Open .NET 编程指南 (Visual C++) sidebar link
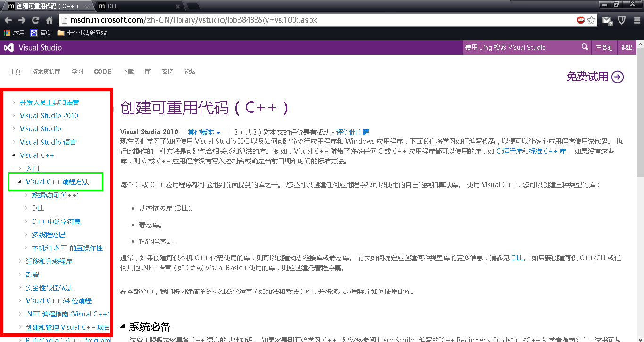 67,314
